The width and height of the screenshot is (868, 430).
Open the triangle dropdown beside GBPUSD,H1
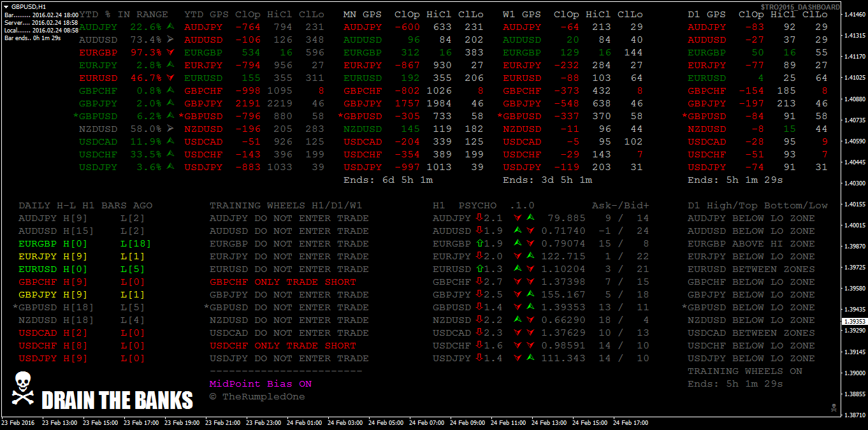pyautogui.click(x=6, y=6)
